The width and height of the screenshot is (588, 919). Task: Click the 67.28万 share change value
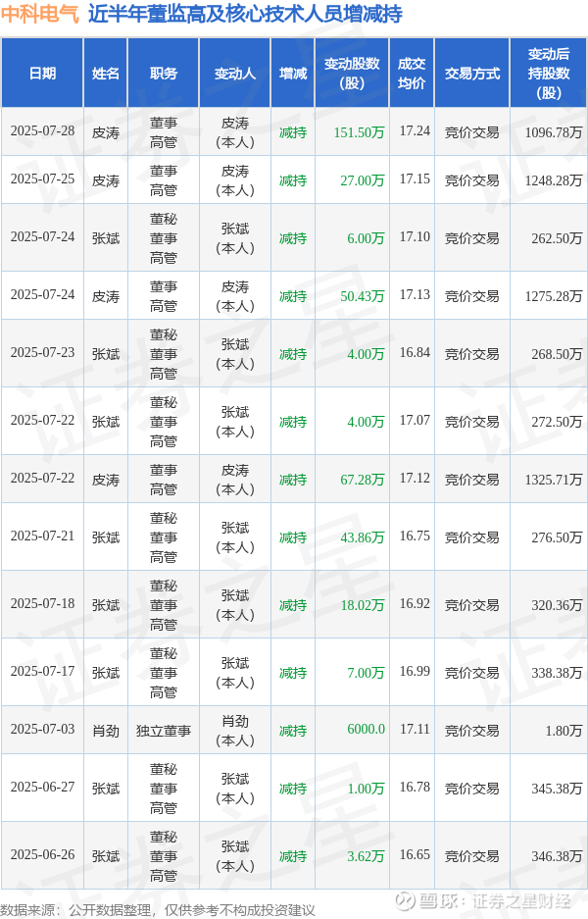click(x=363, y=480)
